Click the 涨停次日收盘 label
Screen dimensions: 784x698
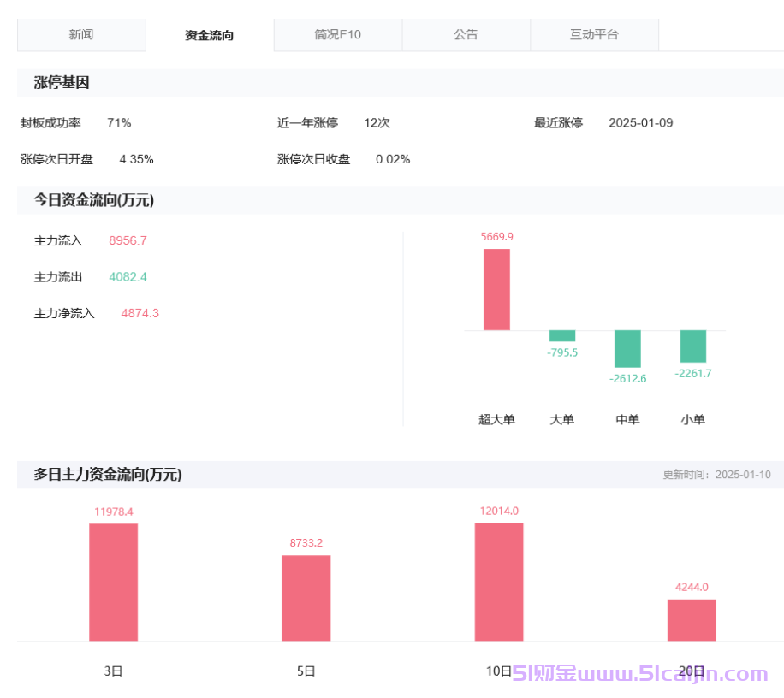313,159
